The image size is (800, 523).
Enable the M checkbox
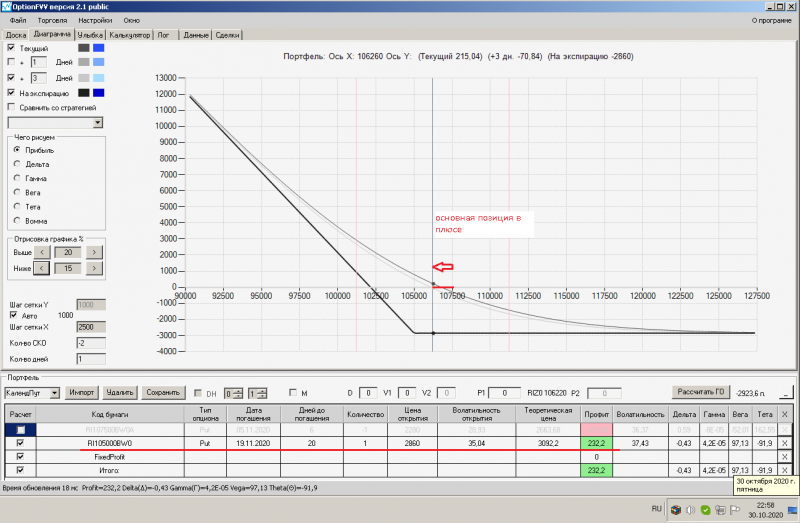pos(293,392)
